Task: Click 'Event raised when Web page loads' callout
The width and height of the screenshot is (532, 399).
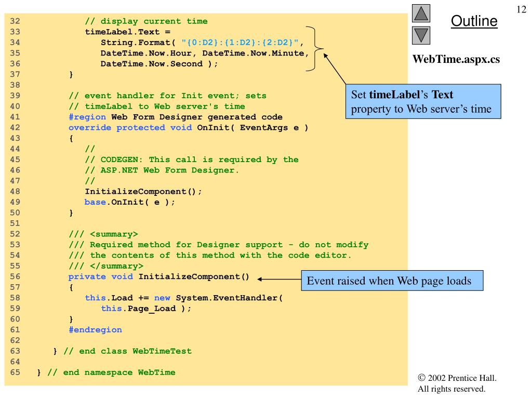Action: [x=392, y=281]
